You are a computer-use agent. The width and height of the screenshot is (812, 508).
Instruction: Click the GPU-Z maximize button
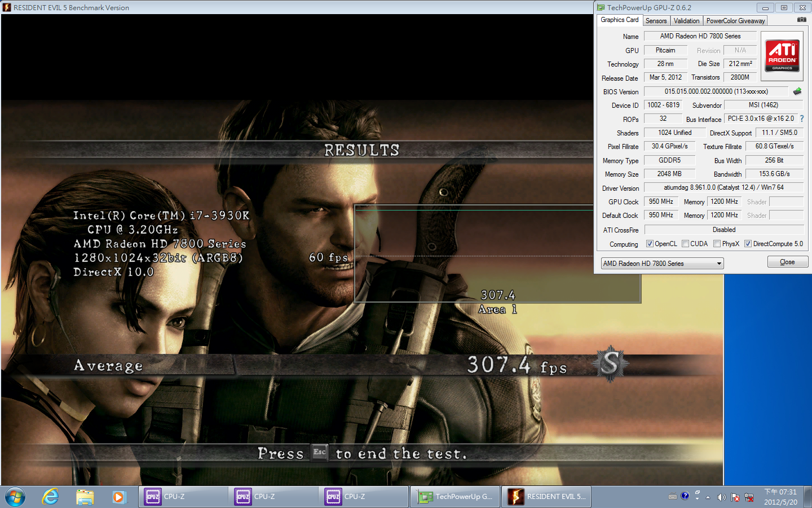[x=784, y=7]
